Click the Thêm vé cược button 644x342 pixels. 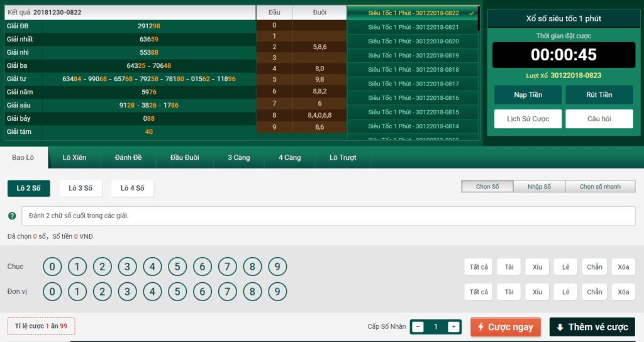click(x=592, y=327)
